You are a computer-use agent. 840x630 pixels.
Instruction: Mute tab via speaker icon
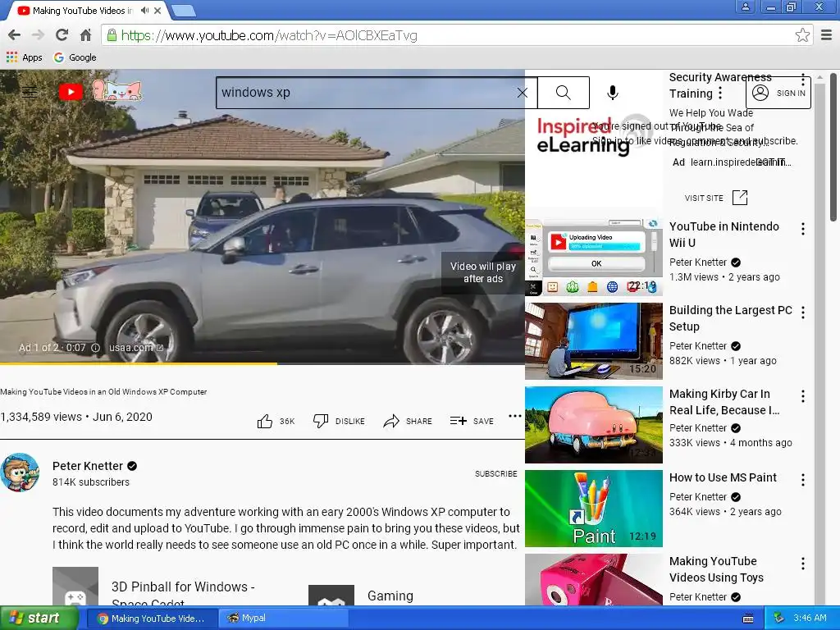[x=144, y=10]
